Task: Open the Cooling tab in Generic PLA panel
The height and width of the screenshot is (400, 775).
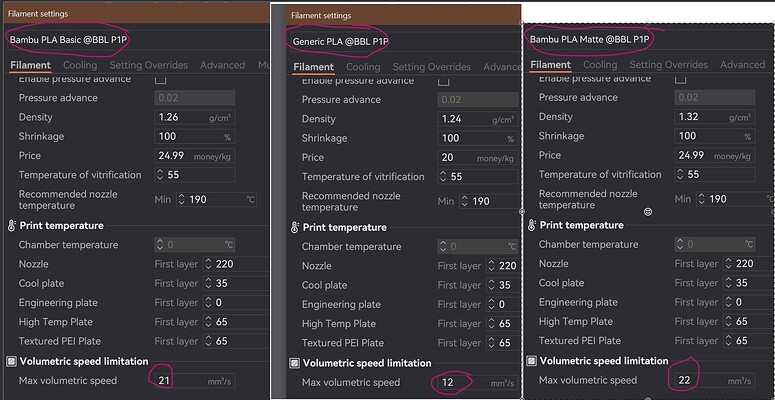Action: pyautogui.click(x=363, y=67)
